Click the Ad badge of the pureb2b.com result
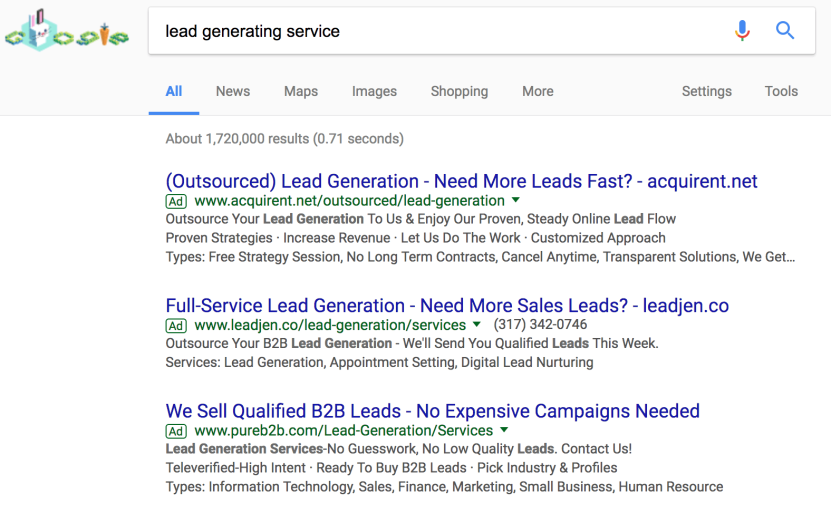 [x=176, y=431]
